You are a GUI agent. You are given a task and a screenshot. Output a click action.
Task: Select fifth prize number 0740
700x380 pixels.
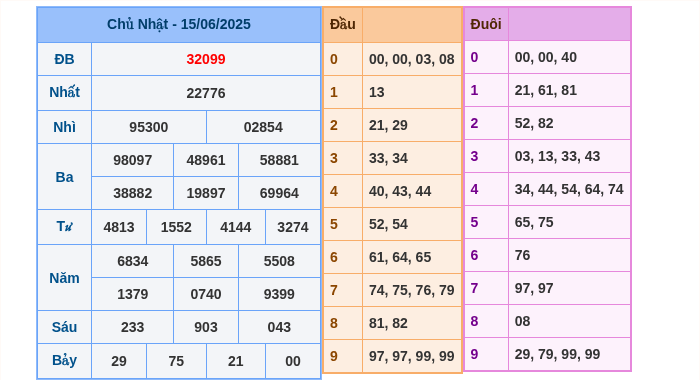(206, 294)
